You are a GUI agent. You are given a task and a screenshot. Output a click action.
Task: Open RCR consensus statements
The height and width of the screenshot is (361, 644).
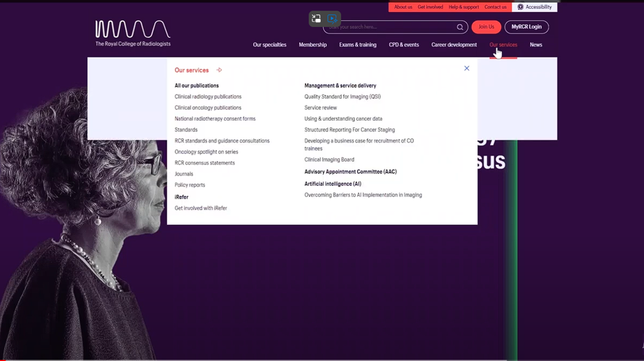[205, 163]
